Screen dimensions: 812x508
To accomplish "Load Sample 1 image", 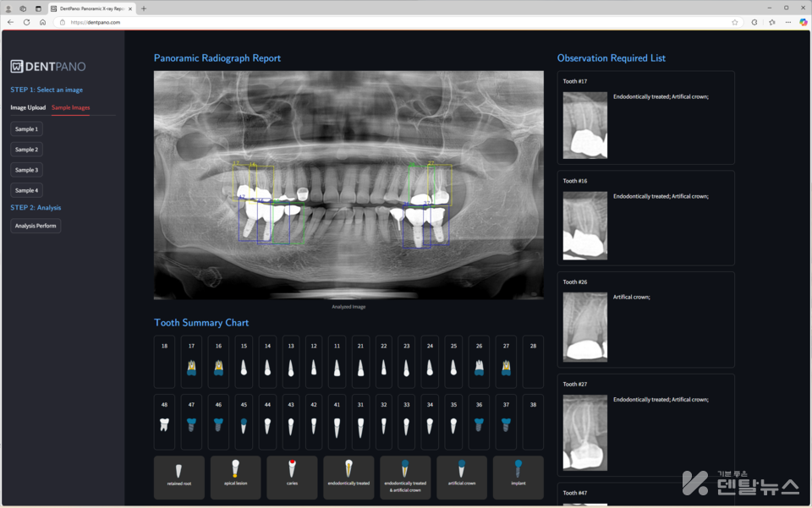I will 26,129.
